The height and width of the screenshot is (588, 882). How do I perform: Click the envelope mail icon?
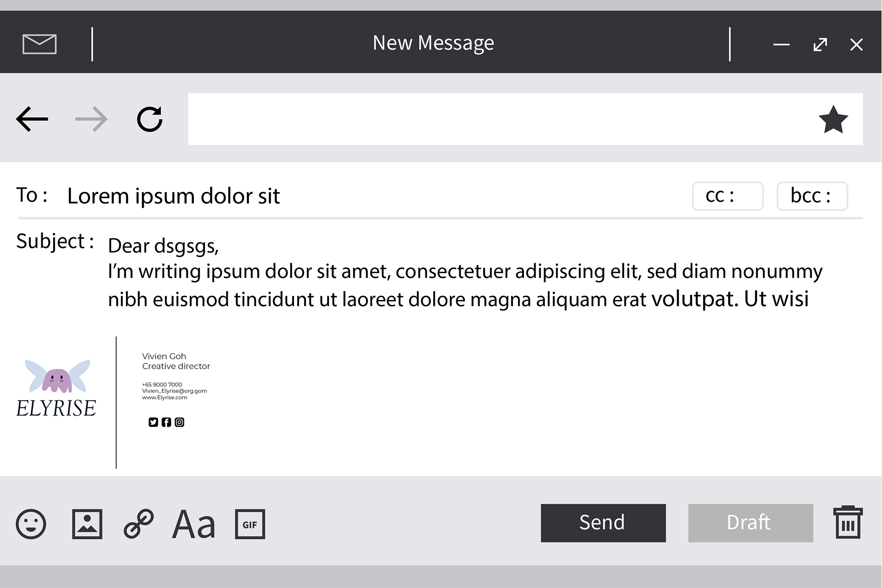click(x=40, y=44)
